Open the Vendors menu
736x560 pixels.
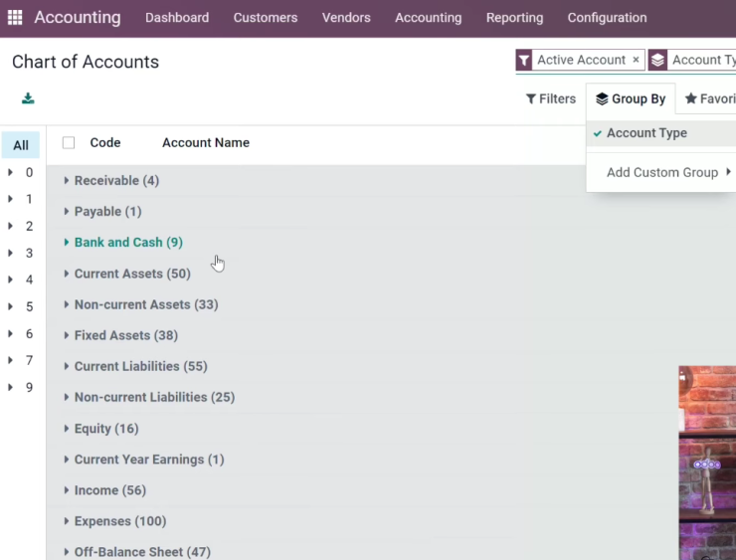coord(346,18)
